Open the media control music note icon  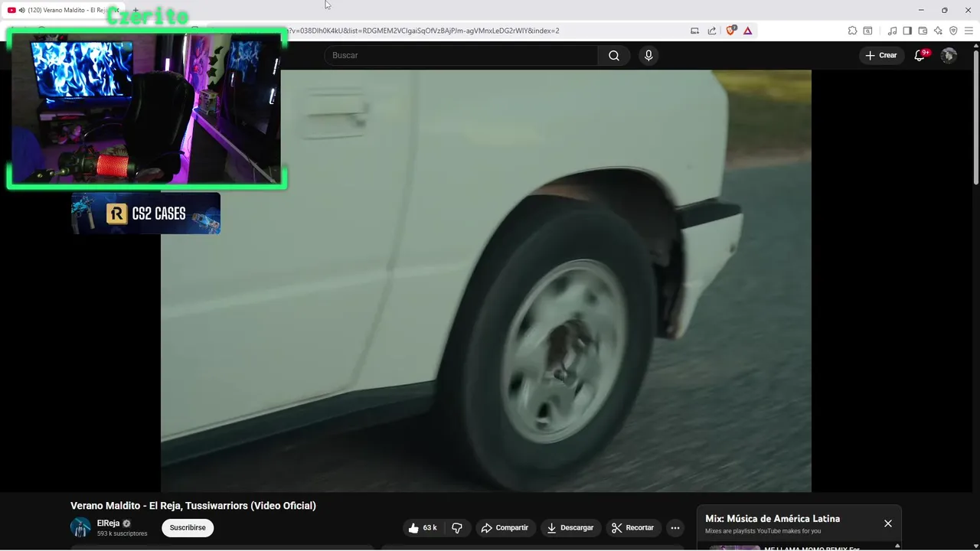(x=892, y=31)
